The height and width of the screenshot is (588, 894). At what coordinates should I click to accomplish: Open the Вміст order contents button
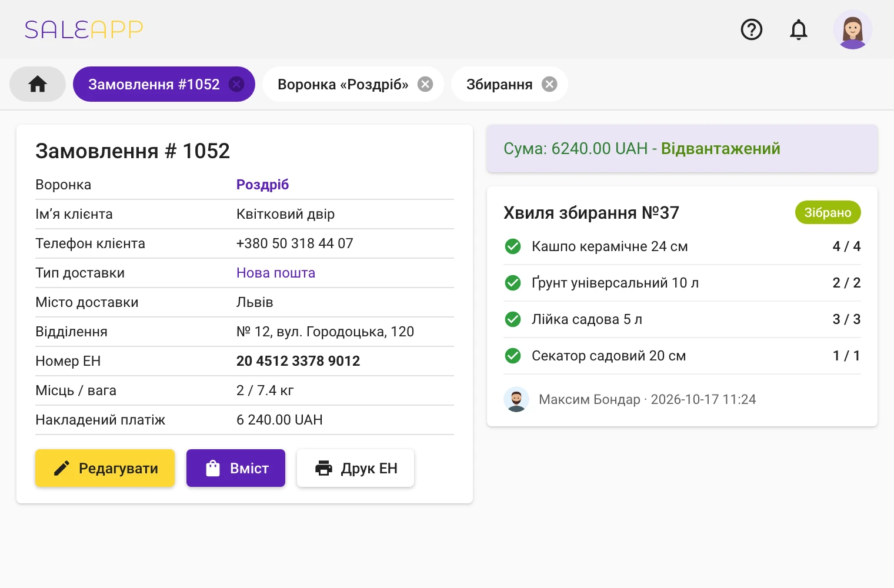pyautogui.click(x=236, y=468)
